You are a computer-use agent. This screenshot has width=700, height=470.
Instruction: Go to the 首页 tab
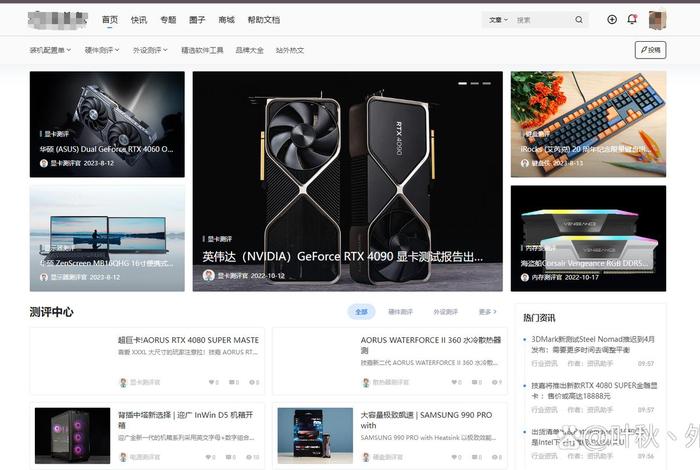pos(110,20)
